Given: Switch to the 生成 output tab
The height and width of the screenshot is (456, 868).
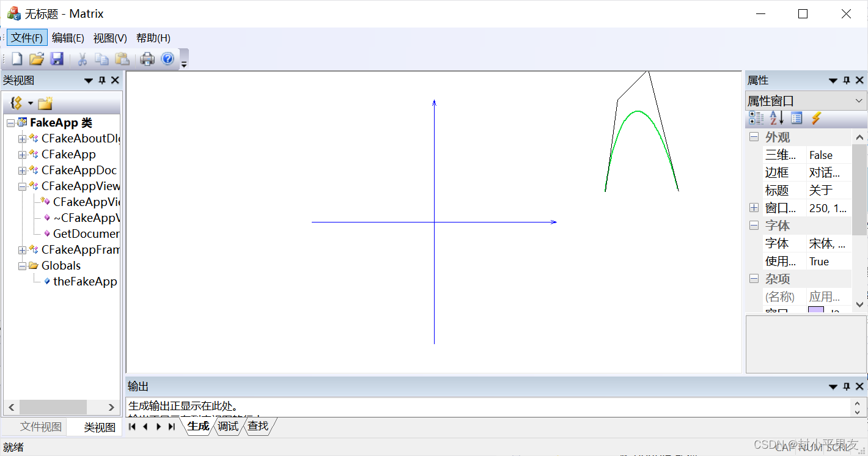Looking at the screenshot, I should (x=198, y=426).
